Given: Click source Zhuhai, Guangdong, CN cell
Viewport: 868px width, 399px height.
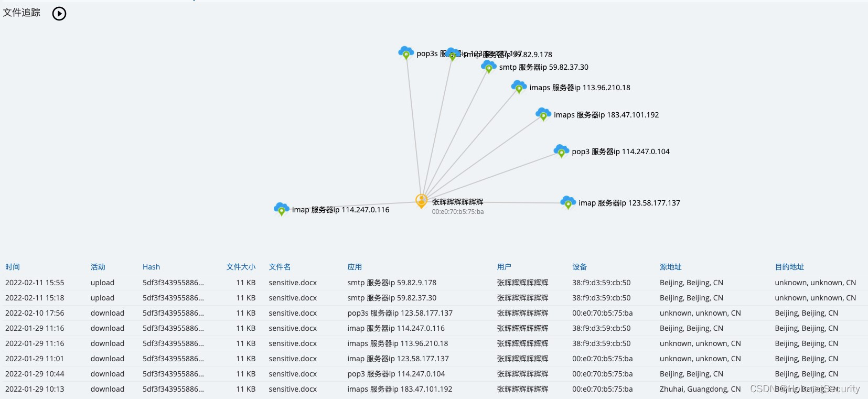Looking at the screenshot, I should (x=700, y=389).
